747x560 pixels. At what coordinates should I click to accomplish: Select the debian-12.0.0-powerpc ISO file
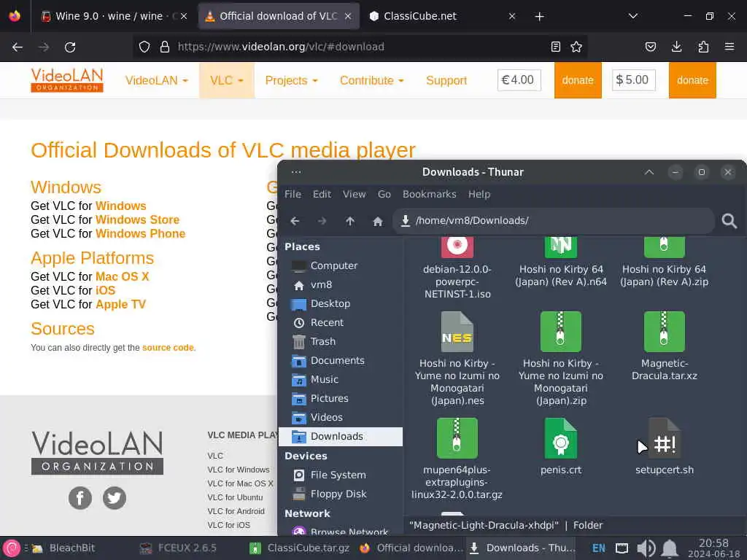coord(457,268)
